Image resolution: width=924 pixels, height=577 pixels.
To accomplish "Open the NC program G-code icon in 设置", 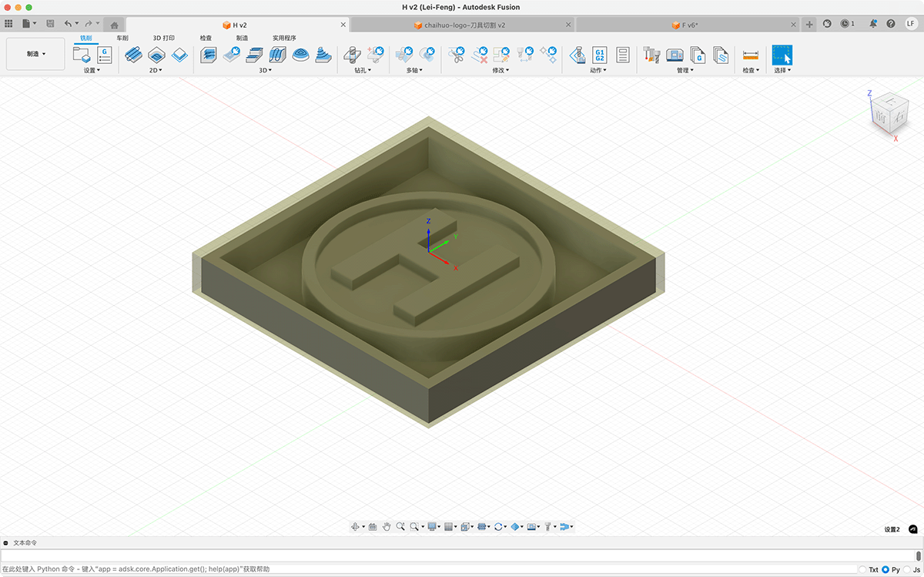I will pyautogui.click(x=104, y=54).
